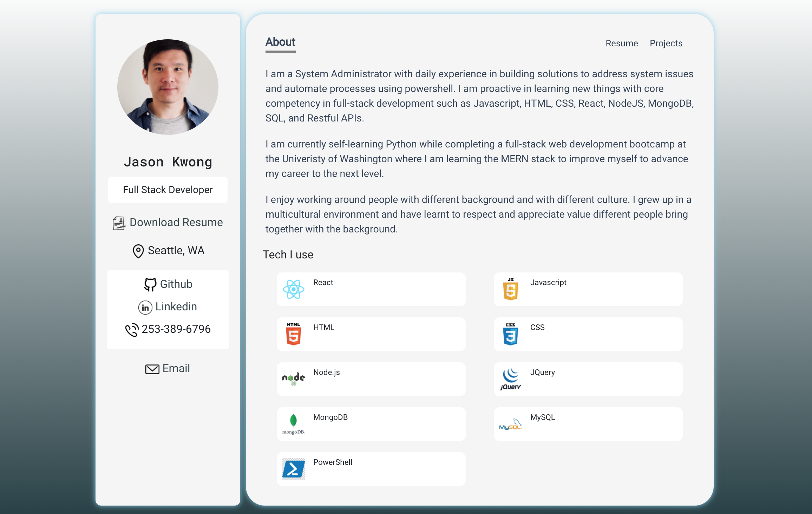The width and height of the screenshot is (812, 514).
Task: Click the GitHub octocat icon
Action: [x=150, y=284]
